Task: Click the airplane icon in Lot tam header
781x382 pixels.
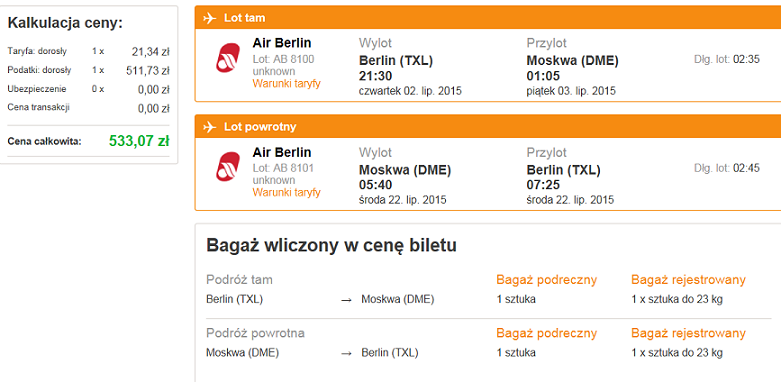Action: (x=210, y=18)
